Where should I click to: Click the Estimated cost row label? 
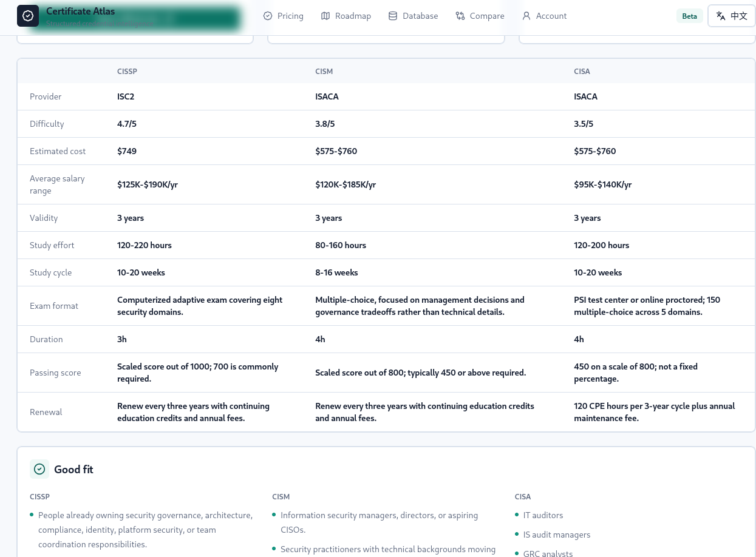click(x=58, y=151)
